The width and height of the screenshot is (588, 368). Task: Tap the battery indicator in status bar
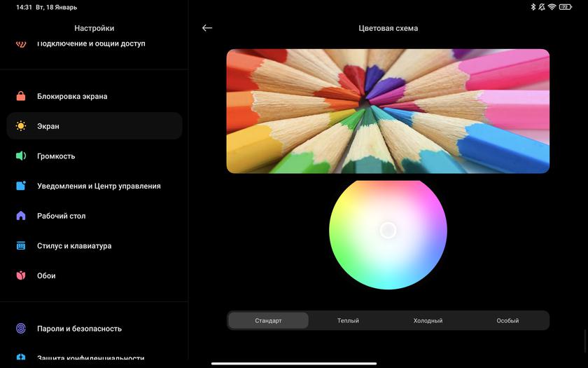pos(565,7)
